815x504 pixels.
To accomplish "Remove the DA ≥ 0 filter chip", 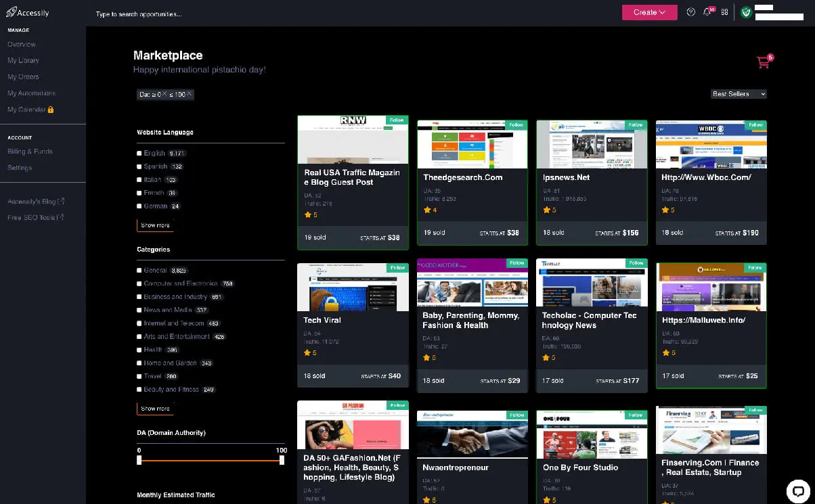I will click(164, 94).
